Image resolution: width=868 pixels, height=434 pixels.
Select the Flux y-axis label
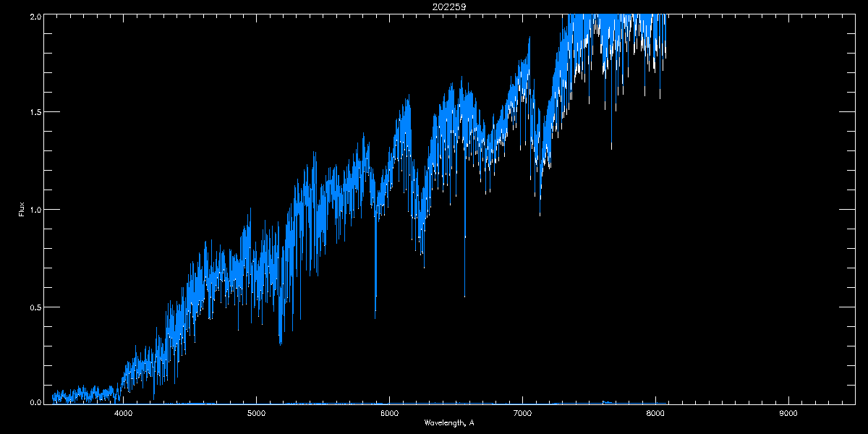(21, 209)
